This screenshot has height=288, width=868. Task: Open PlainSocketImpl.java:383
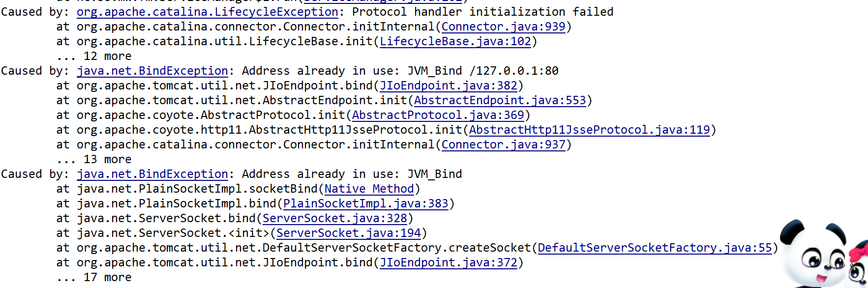(x=366, y=203)
